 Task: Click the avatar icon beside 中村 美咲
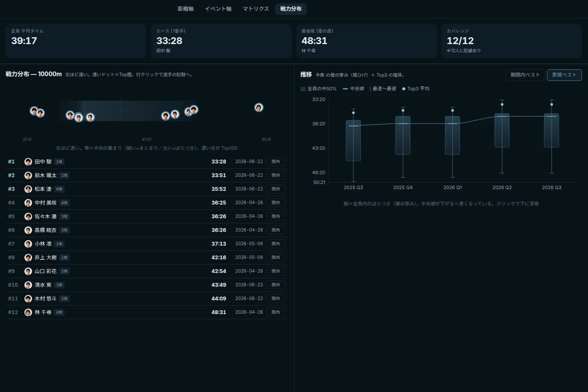pos(28,203)
